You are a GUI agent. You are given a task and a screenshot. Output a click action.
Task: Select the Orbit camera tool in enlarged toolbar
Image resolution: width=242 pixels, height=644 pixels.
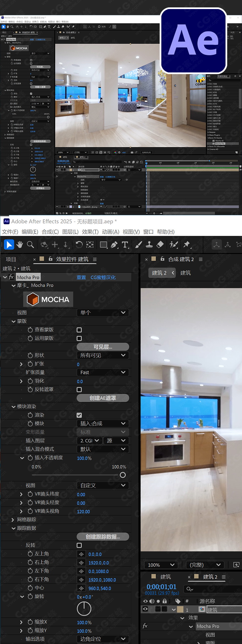pyautogui.click(x=44, y=245)
